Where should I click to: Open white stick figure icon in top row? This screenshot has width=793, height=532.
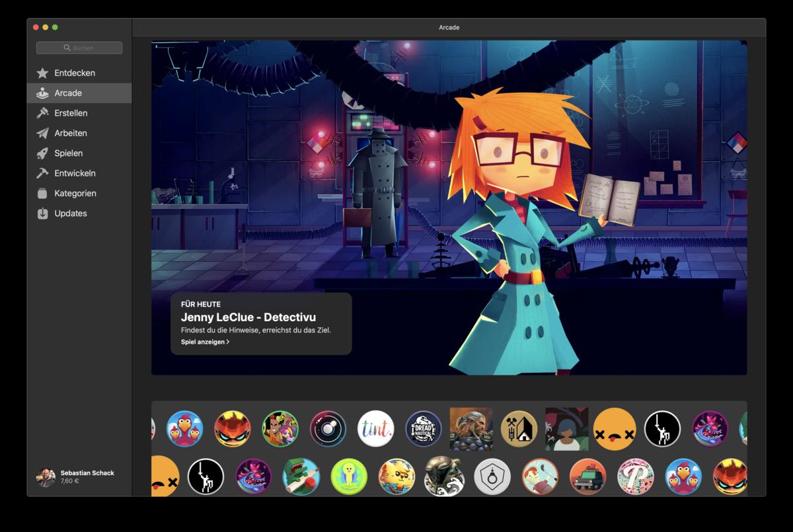pyautogui.click(x=662, y=429)
